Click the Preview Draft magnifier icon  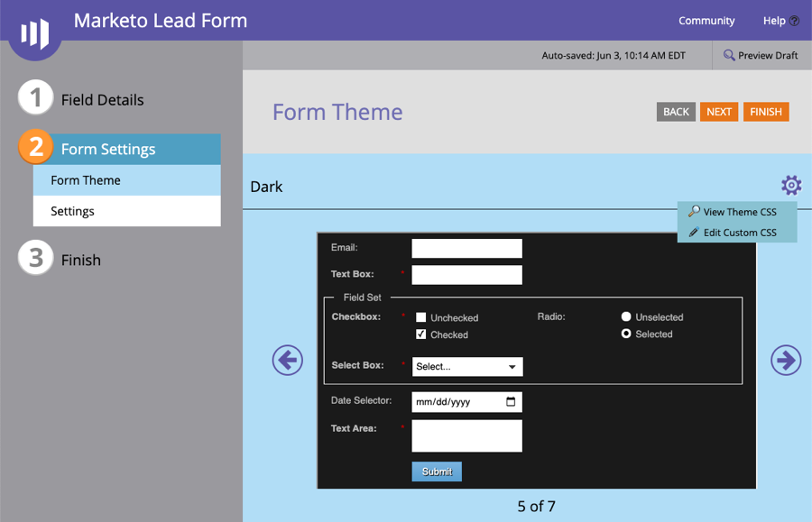[x=729, y=56]
